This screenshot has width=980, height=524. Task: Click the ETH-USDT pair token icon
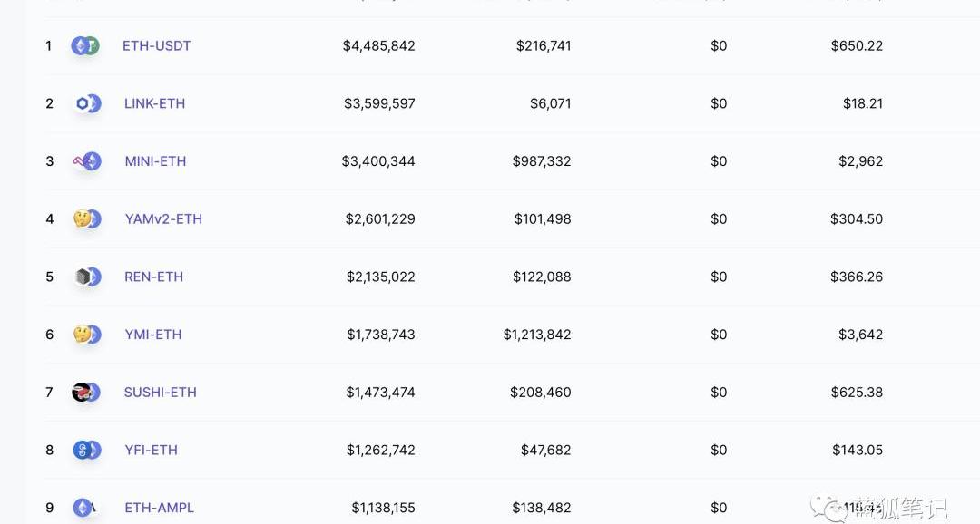(x=85, y=45)
